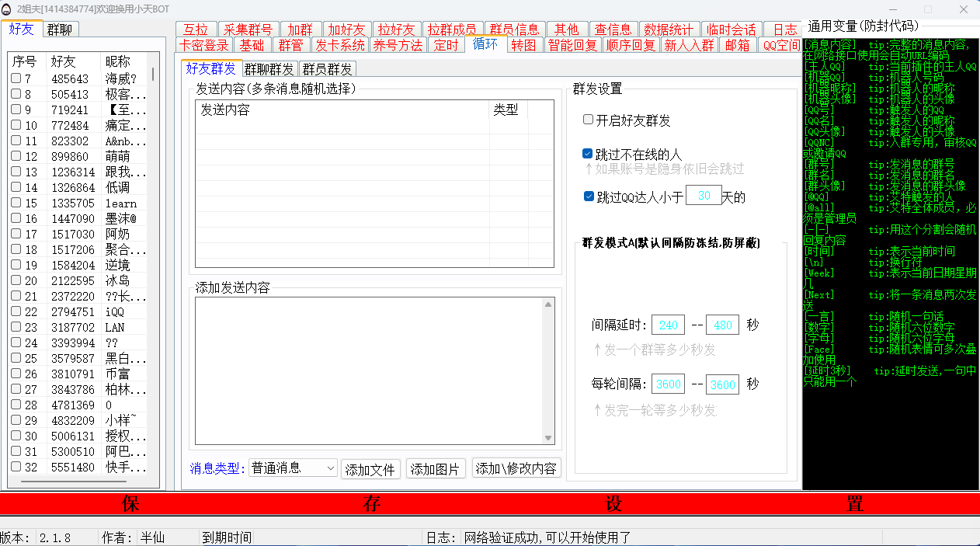Select the 群聊 tab in the left panel

pyautogui.click(x=61, y=30)
